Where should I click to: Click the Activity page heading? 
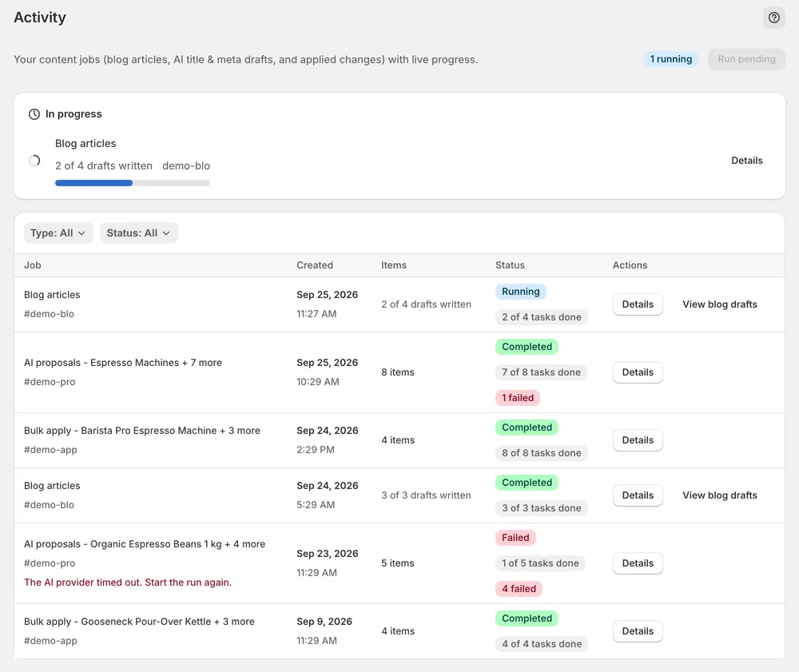click(x=40, y=18)
